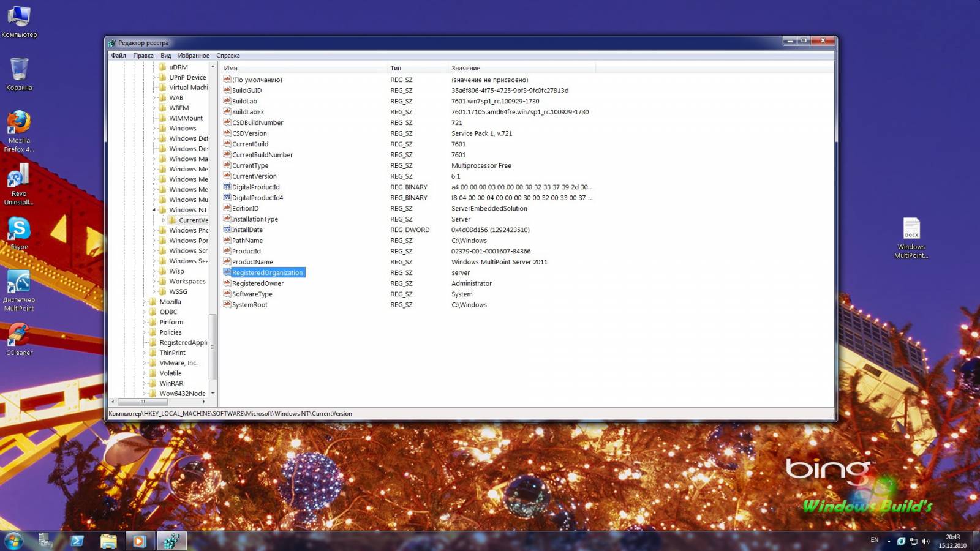Select the RegisteredOrganization value
Image resolution: width=980 pixels, height=551 pixels.
(x=268, y=272)
